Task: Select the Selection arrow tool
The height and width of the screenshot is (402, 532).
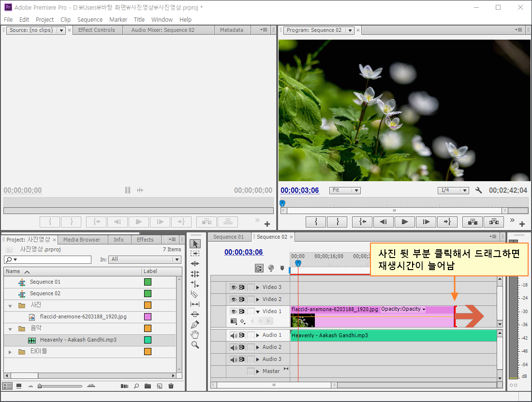Action: [x=195, y=244]
